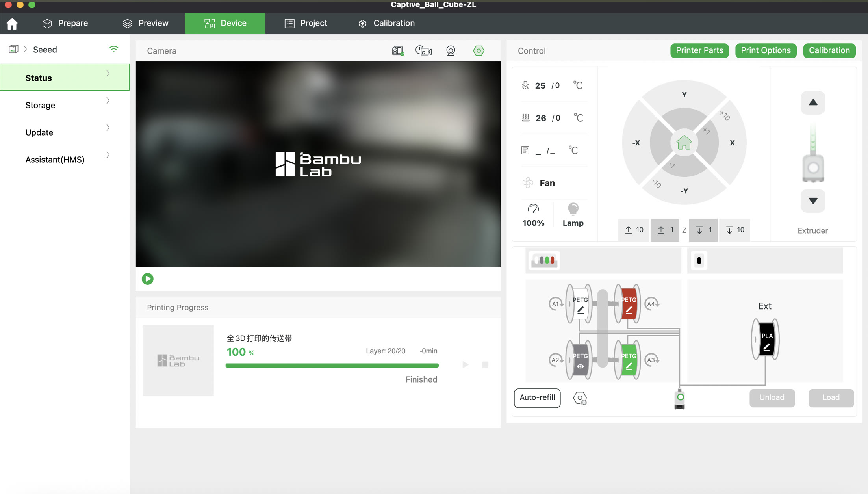
Task: Open the Calibration tab in top bar
Action: point(386,23)
